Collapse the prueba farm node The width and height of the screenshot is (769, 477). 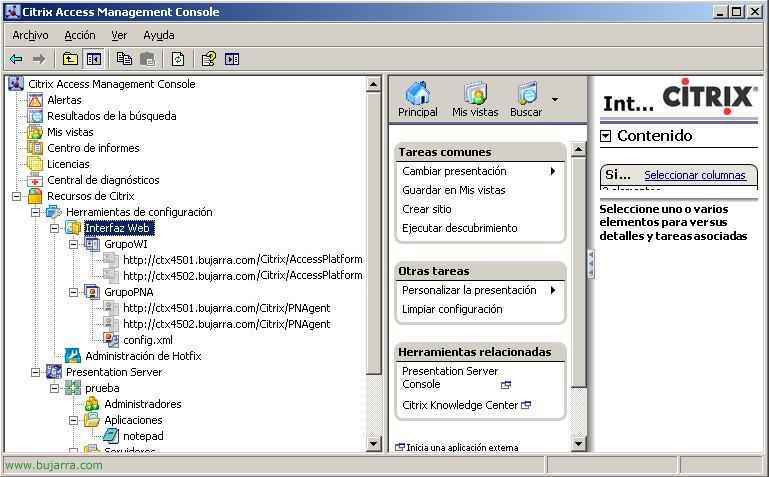[54, 388]
